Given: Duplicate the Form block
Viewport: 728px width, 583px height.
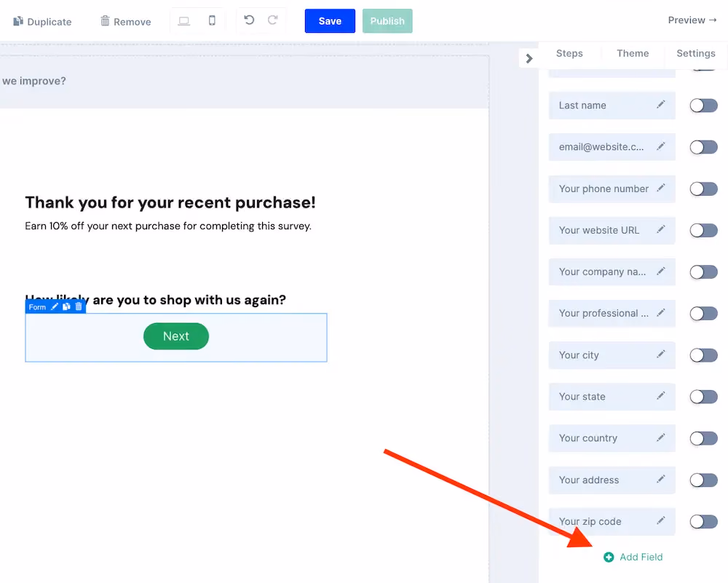Looking at the screenshot, I should (66, 307).
